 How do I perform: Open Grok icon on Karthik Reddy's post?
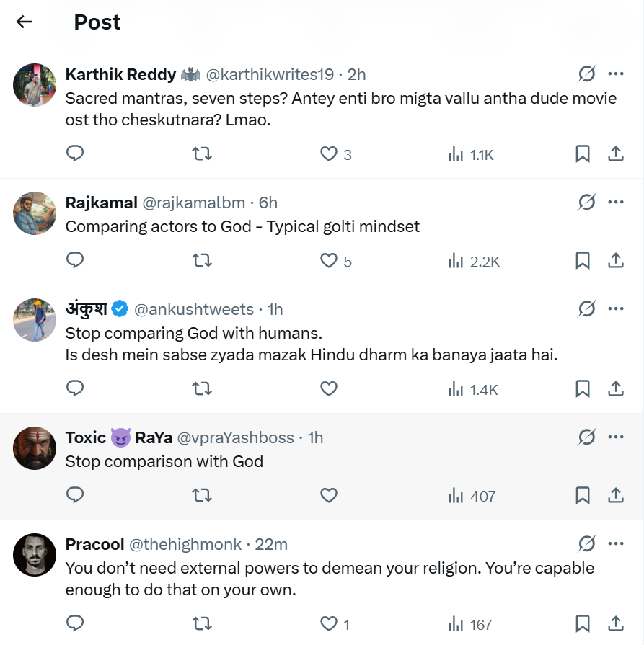pos(587,74)
